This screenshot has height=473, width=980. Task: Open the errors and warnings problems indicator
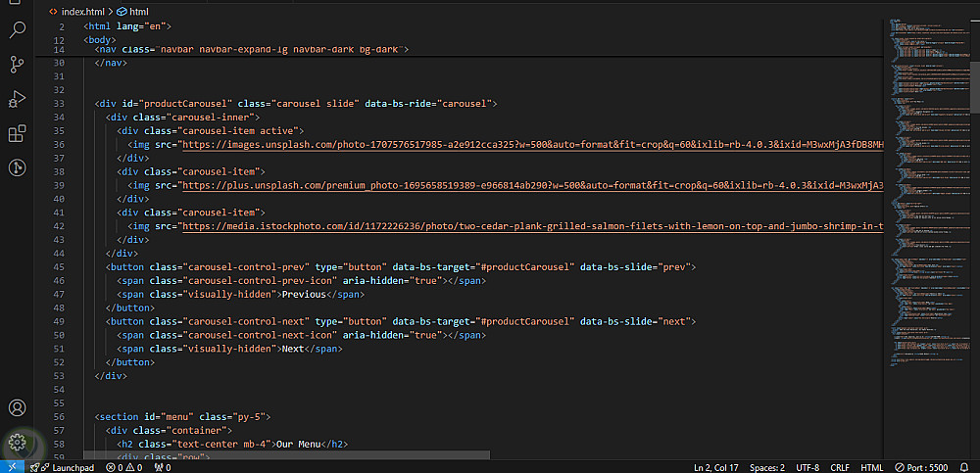click(124, 467)
